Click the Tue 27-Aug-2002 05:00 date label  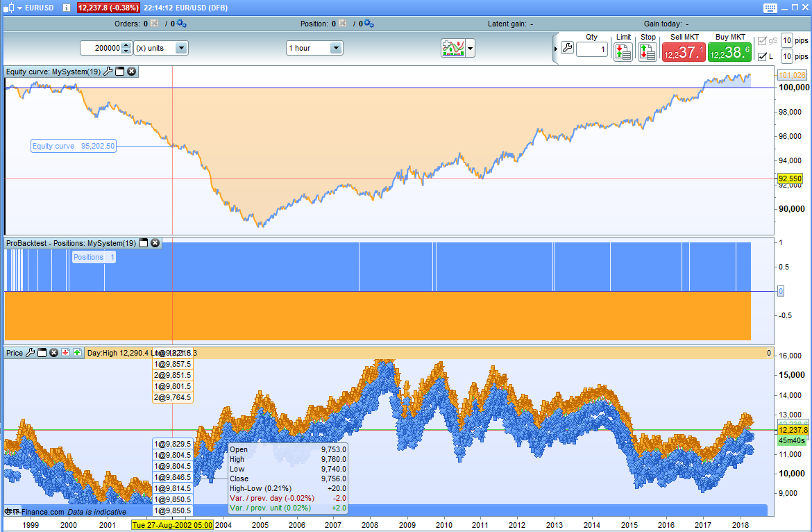click(x=172, y=525)
